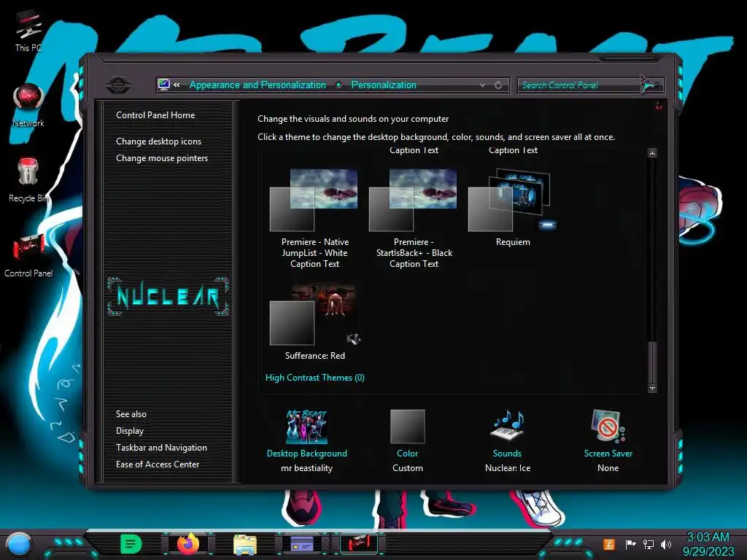Image resolution: width=747 pixels, height=560 pixels.
Task: Open the Action Center flag icon
Action: point(630,544)
